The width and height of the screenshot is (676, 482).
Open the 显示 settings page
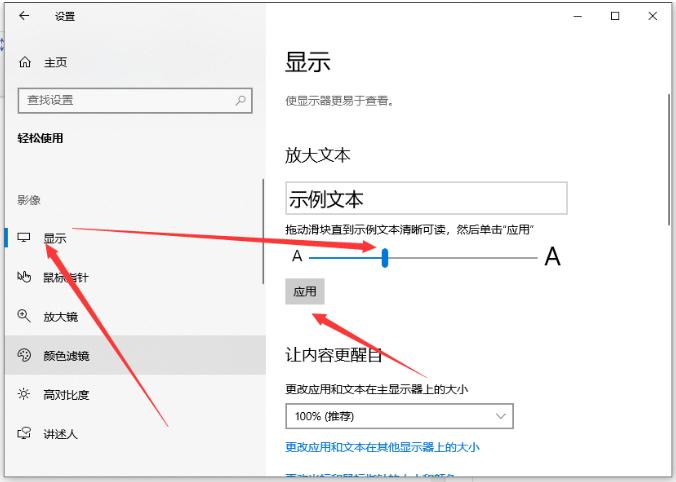[x=135, y=238]
